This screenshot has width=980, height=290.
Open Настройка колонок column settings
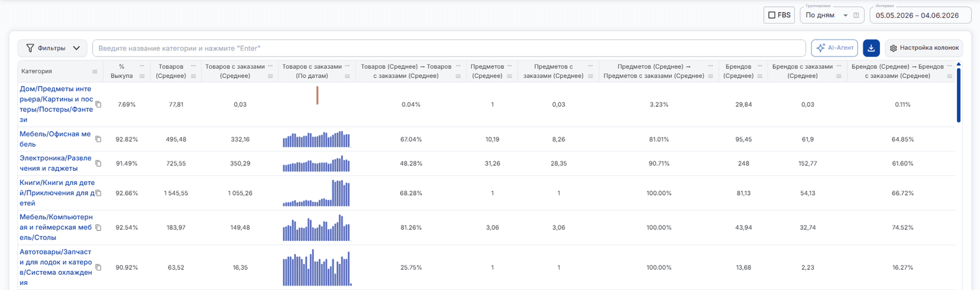coord(924,48)
